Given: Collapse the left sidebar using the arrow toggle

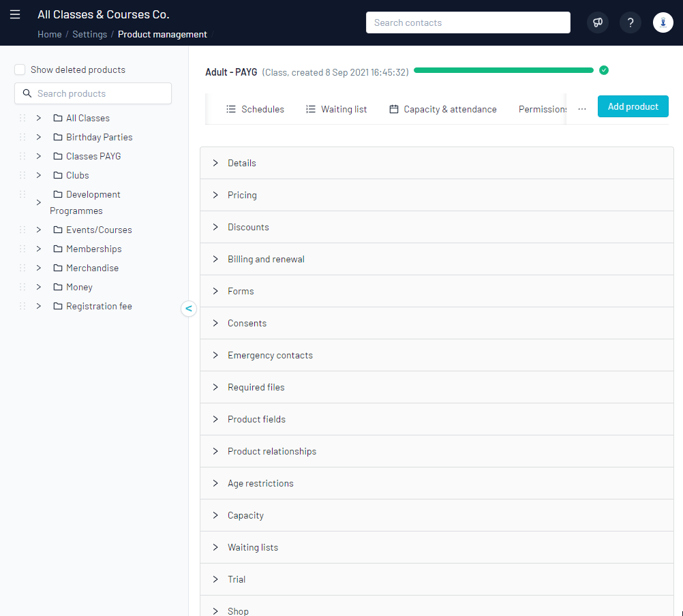Looking at the screenshot, I should pyautogui.click(x=189, y=309).
